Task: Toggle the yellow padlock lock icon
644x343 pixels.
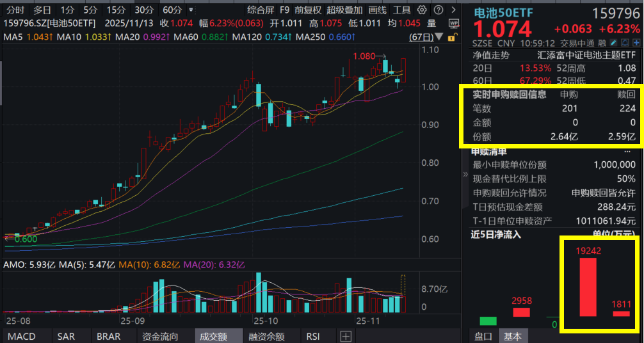Action: (x=452, y=37)
